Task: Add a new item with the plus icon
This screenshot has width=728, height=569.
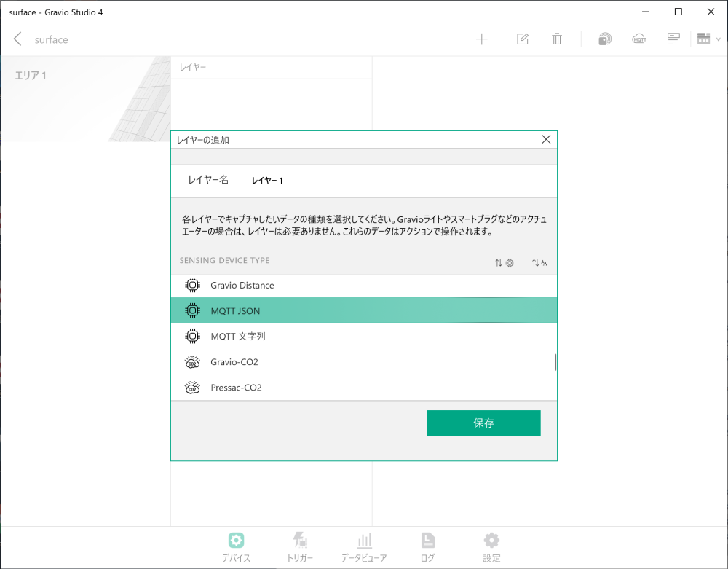Action: pos(482,39)
